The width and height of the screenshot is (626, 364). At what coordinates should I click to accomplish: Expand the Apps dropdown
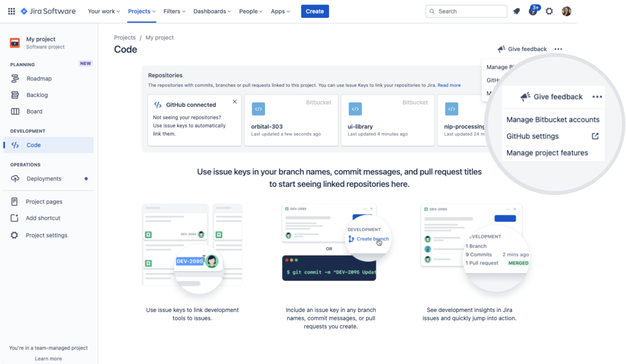coord(280,11)
